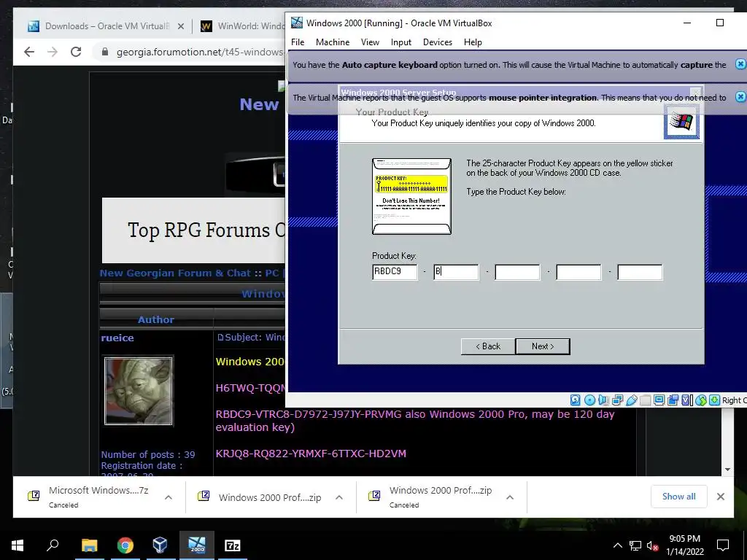Open VirtualBox Help menu

point(473,42)
